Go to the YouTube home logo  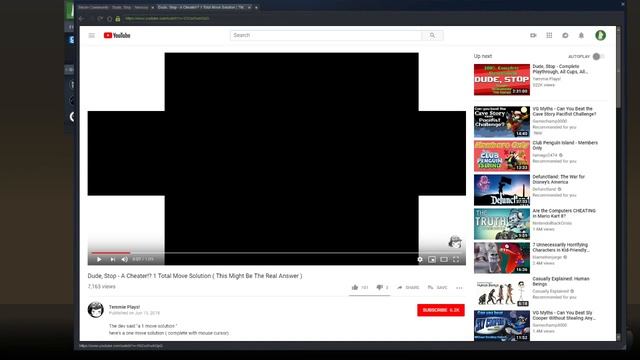(117, 36)
